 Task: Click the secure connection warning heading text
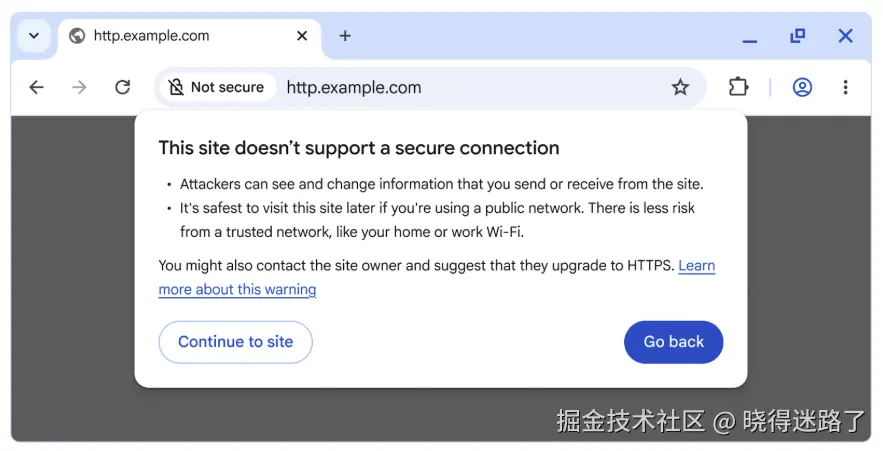tap(359, 148)
